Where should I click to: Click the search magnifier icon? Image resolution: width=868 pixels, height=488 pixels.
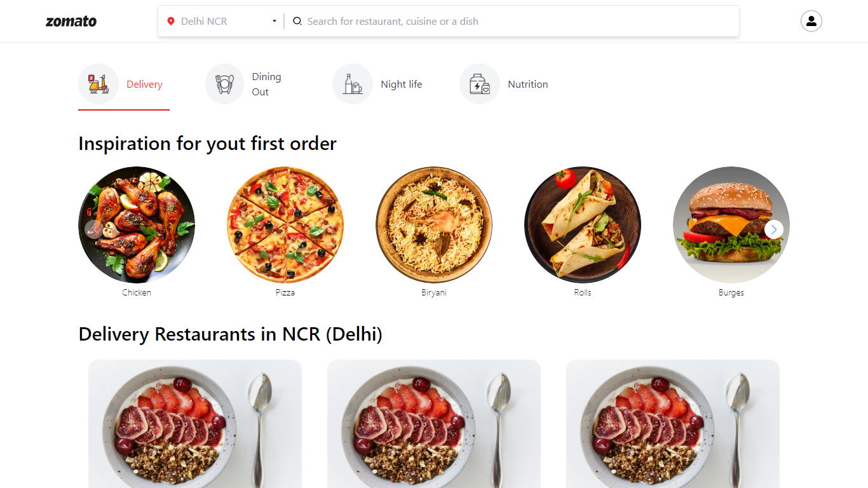click(297, 20)
